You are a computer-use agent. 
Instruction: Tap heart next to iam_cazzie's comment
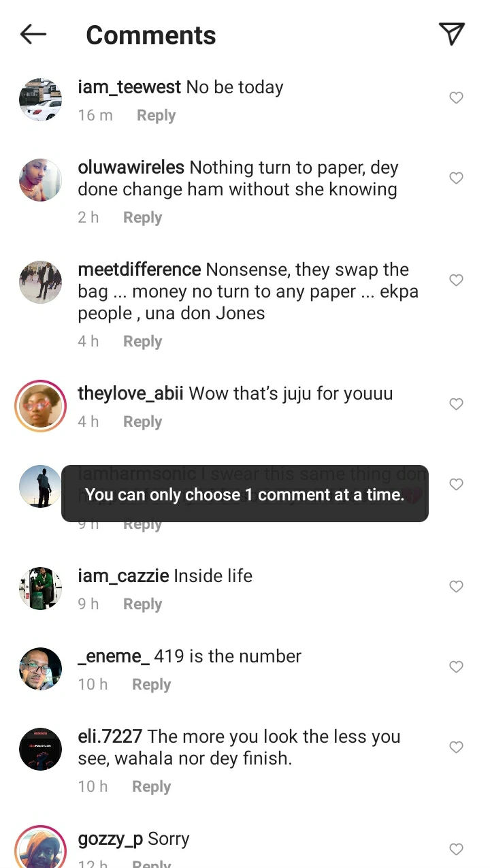tap(456, 587)
